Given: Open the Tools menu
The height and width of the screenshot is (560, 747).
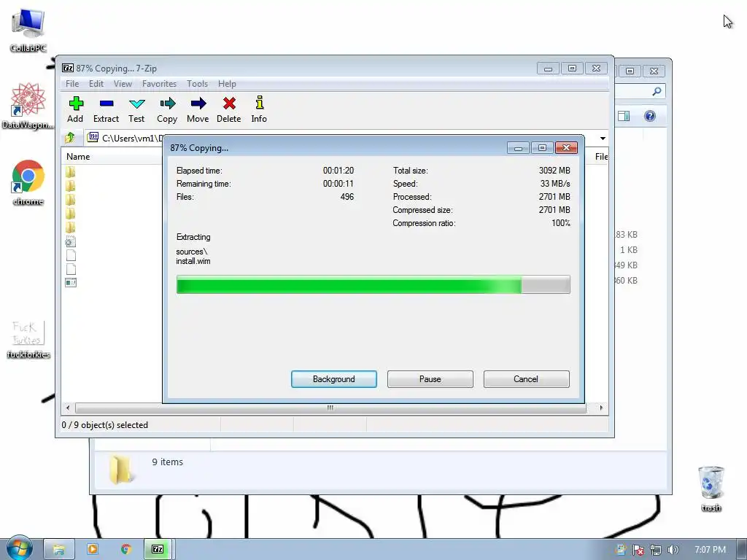Looking at the screenshot, I should [x=197, y=83].
